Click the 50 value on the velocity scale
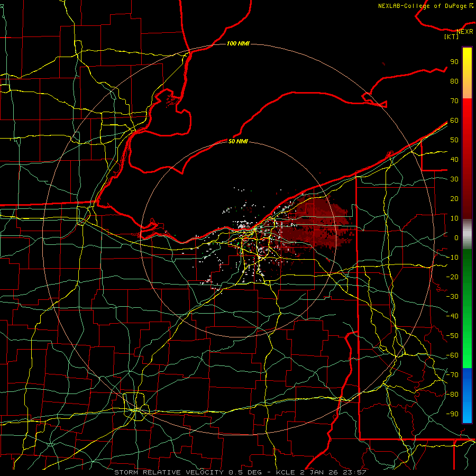476x476 pixels. 454,140
